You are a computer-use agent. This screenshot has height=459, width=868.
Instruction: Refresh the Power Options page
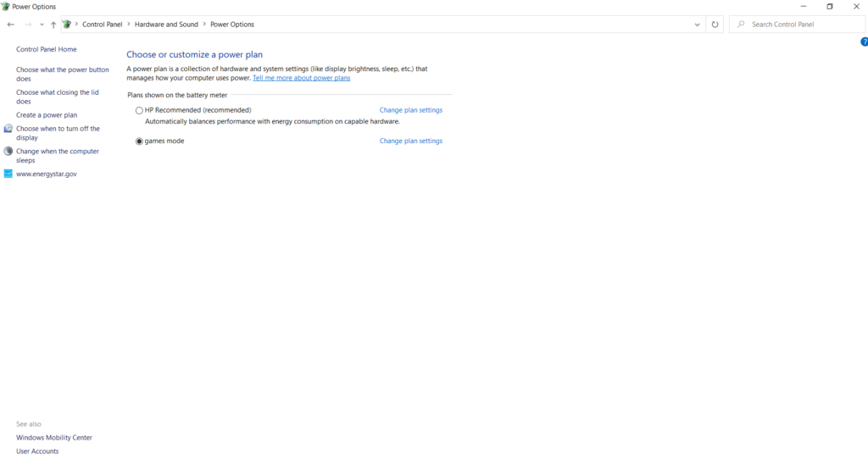[x=715, y=25]
